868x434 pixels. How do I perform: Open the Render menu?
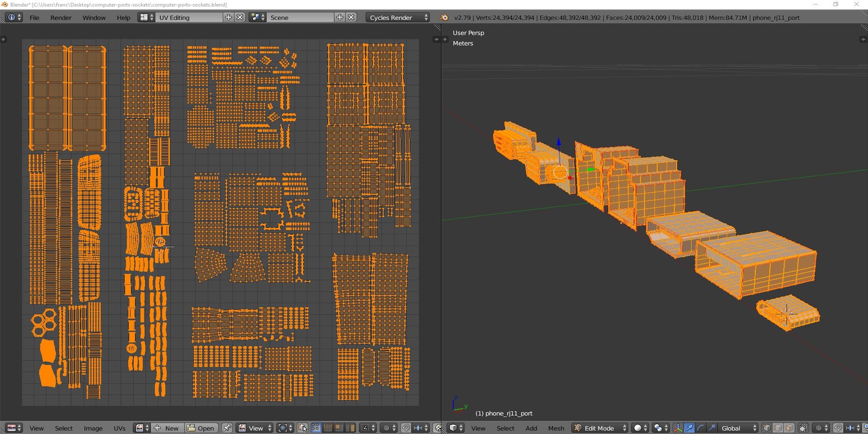pyautogui.click(x=61, y=18)
